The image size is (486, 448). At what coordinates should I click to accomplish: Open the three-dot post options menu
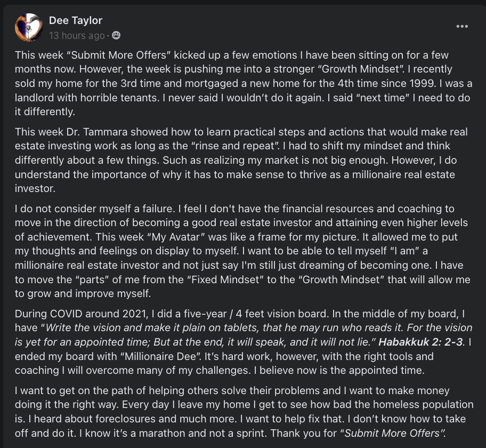[x=462, y=27]
